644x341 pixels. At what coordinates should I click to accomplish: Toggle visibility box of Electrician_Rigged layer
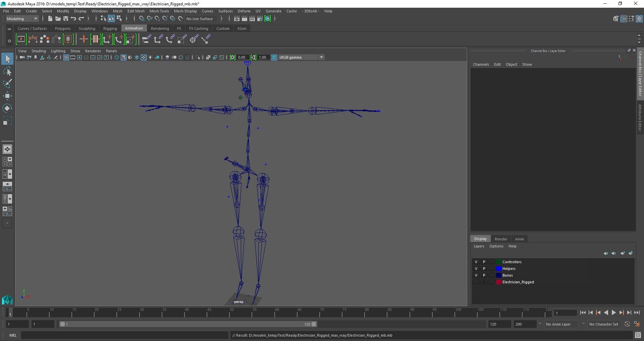(x=476, y=282)
